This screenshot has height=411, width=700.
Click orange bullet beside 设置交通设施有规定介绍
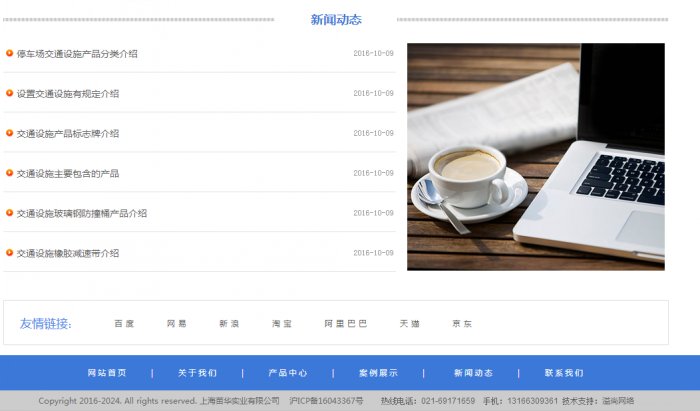(x=9, y=93)
